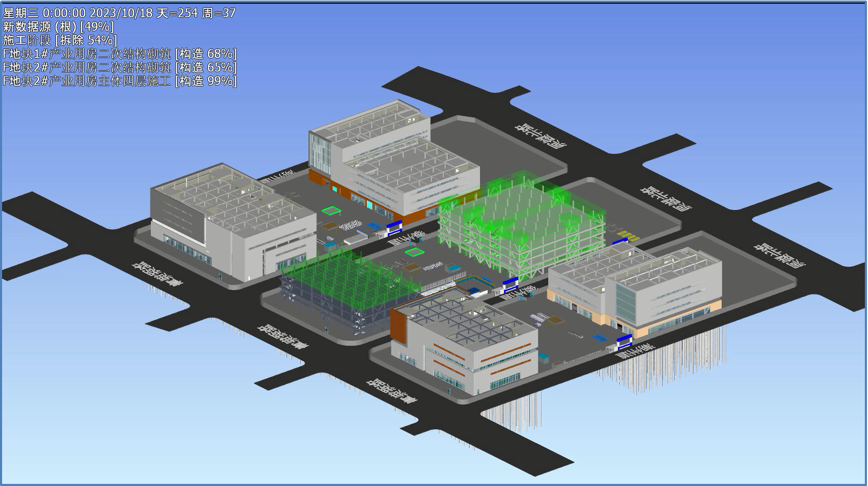The image size is (868, 486).
Task: Select the F地块1#产业用房二次结构砌筑 68% task line
Action: click(x=120, y=54)
